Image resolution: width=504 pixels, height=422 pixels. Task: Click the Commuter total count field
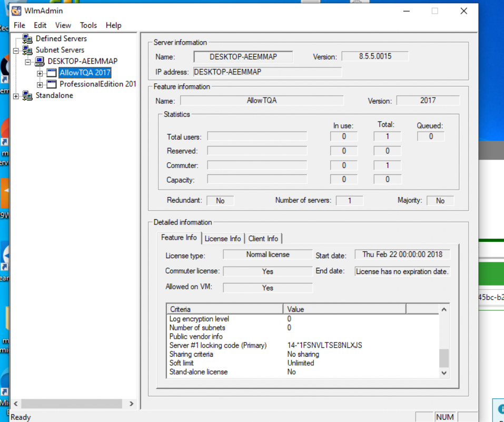point(387,165)
